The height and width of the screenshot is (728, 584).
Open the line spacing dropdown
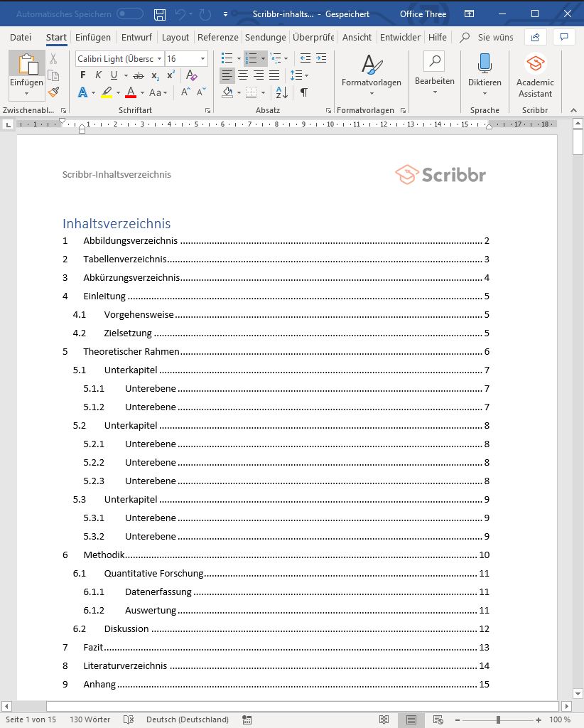300,75
